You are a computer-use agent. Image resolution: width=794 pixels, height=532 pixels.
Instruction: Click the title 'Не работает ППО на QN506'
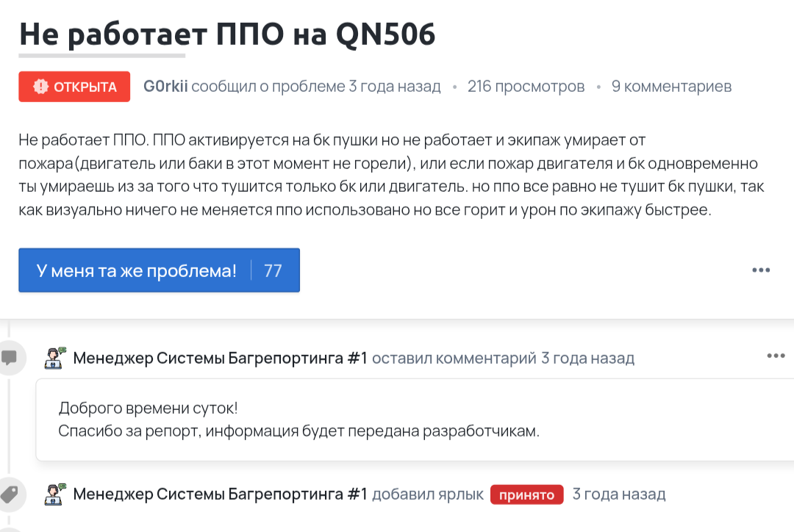coord(227,34)
